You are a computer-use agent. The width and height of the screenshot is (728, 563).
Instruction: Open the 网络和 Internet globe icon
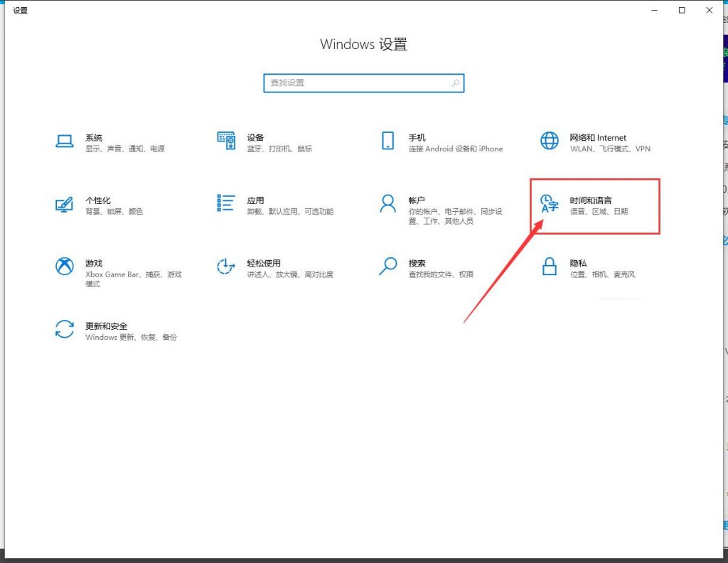pos(550,141)
